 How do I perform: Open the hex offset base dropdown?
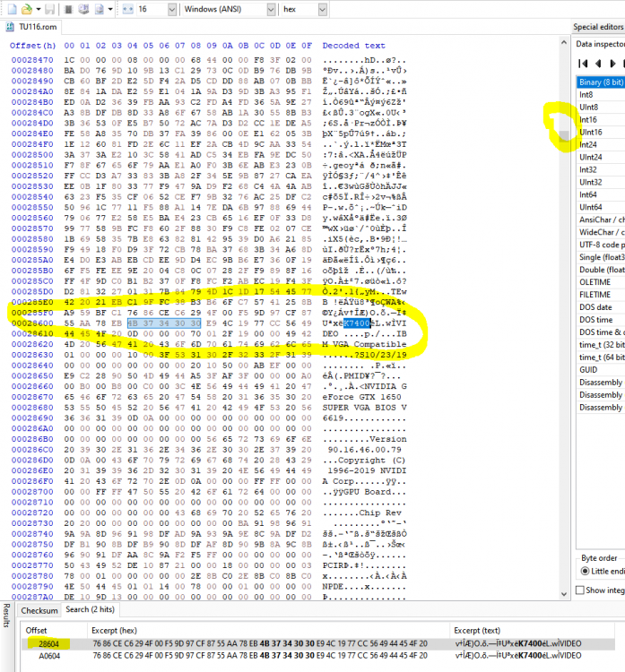coord(323,9)
